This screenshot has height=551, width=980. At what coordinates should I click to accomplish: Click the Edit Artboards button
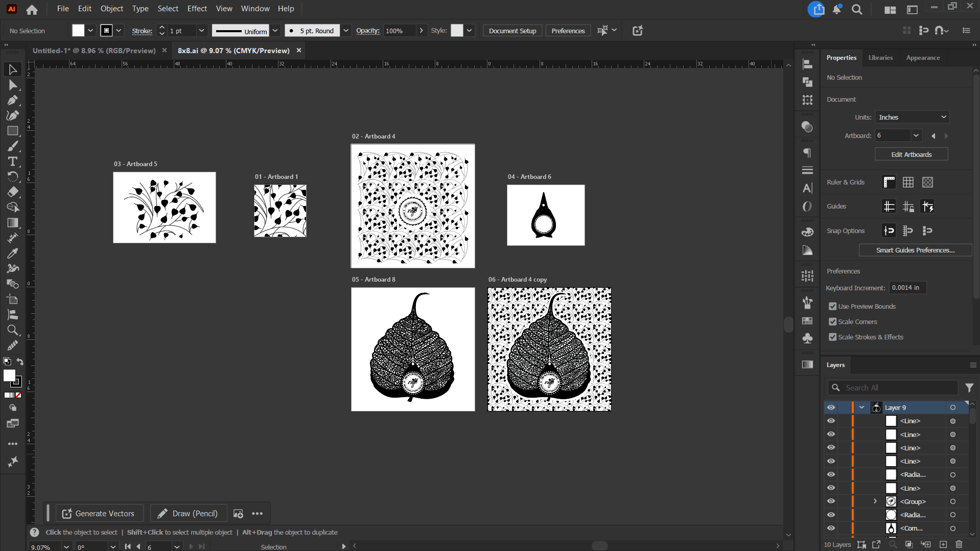click(911, 154)
